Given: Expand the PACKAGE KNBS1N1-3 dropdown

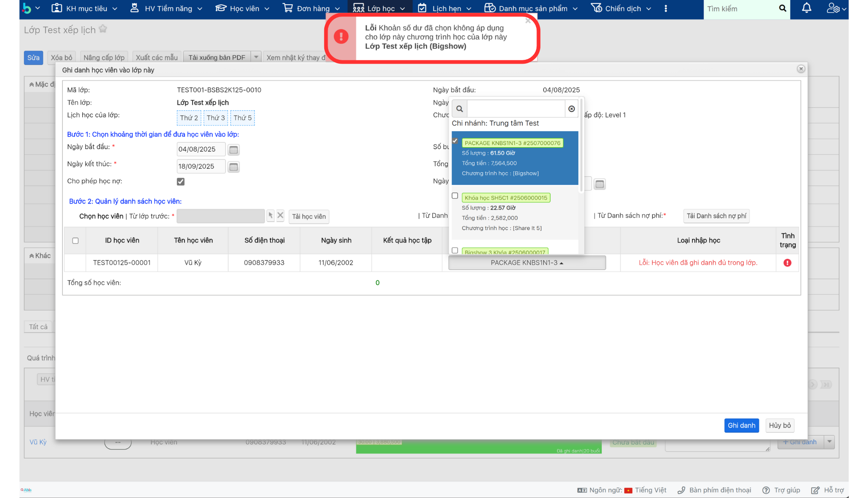Looking at the screenshot, I should pos(527,263).
